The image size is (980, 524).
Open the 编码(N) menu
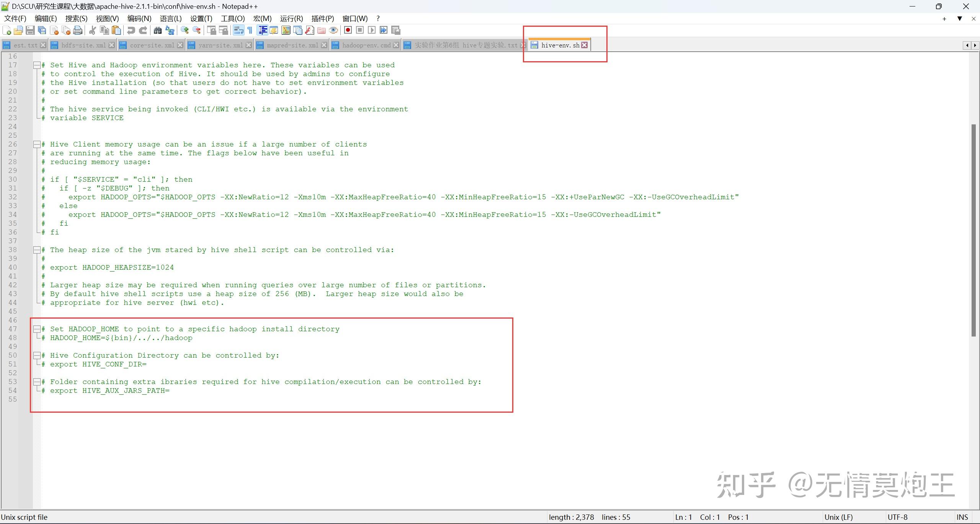click(139, 18)
